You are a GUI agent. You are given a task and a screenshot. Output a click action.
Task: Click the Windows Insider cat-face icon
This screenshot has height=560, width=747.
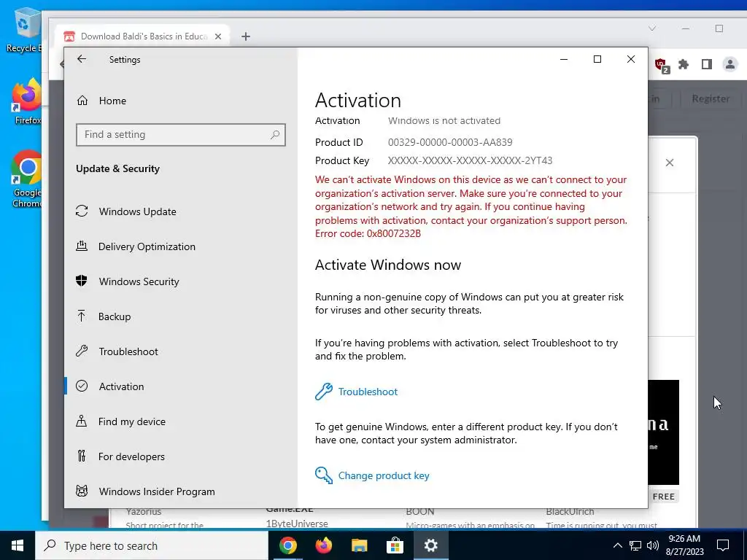point(82,491)
